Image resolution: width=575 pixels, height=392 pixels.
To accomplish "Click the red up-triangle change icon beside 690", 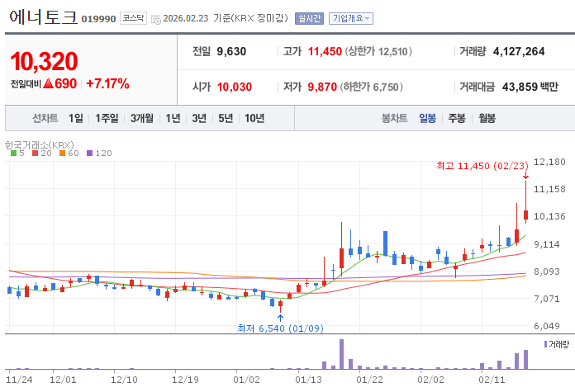I will (49, 84).
